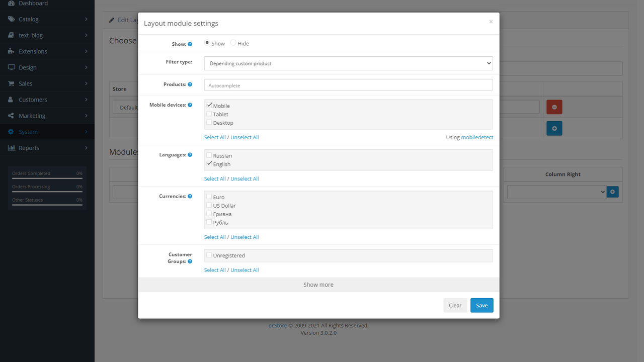Expand the Extensions menu chevron
The width and height of the screenshot is (644, 362).
click(86, 51)
